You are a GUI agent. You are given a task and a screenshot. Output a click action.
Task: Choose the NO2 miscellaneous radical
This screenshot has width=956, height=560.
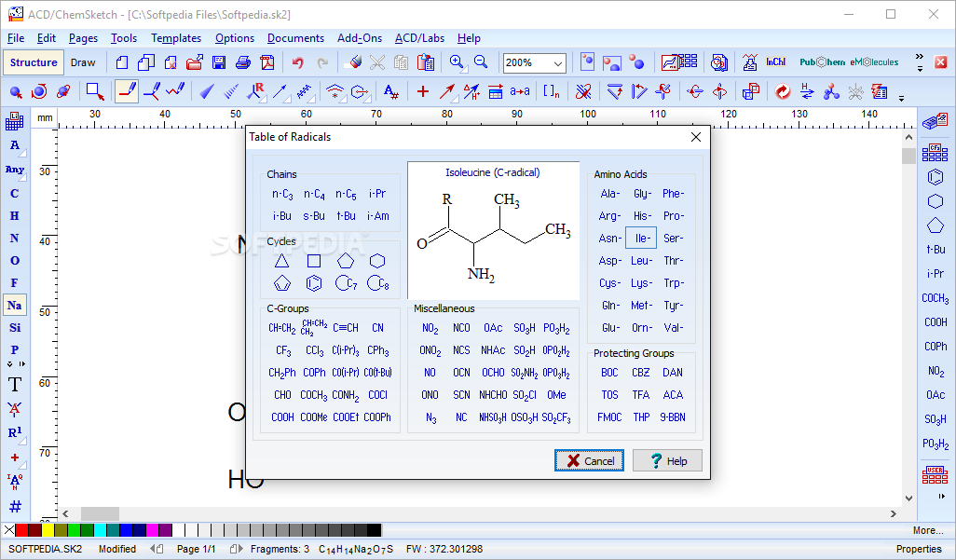coord(430,328)
